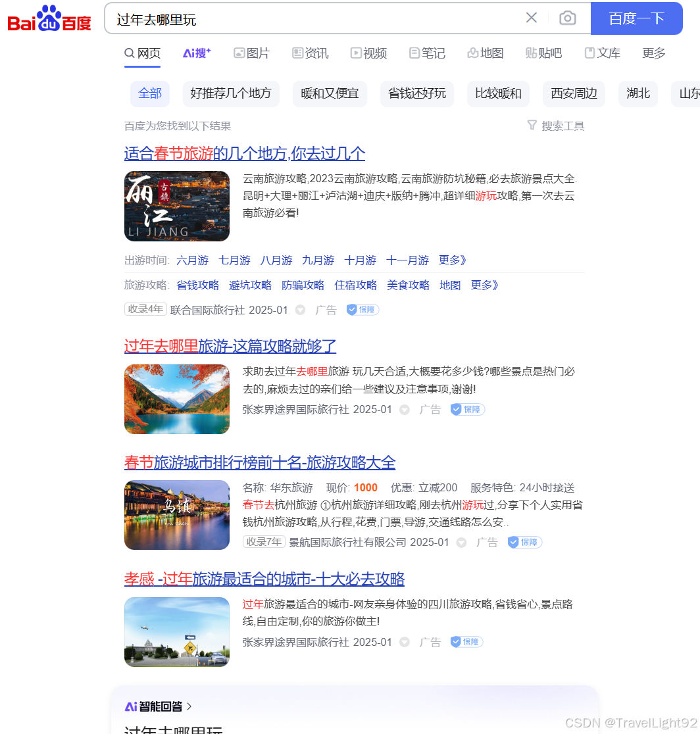Click the 十一月游 link
The image size is (700, 734).
pos(407,260)
